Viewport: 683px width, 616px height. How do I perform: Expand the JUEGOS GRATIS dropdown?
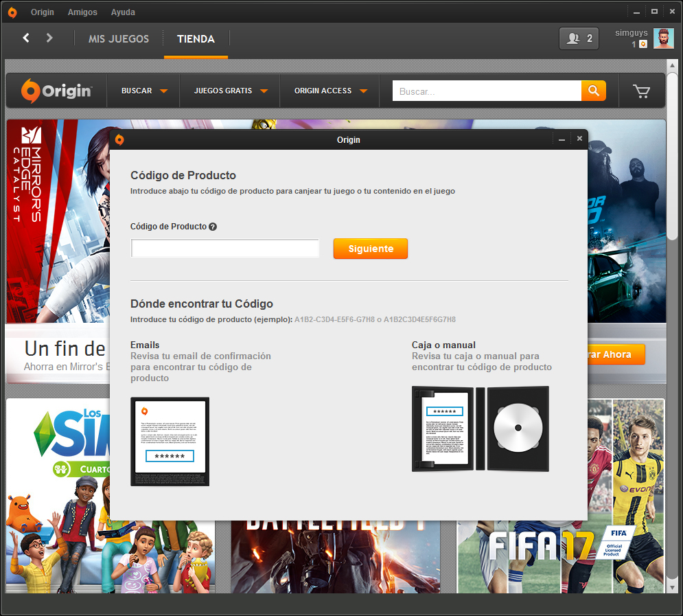230,91
